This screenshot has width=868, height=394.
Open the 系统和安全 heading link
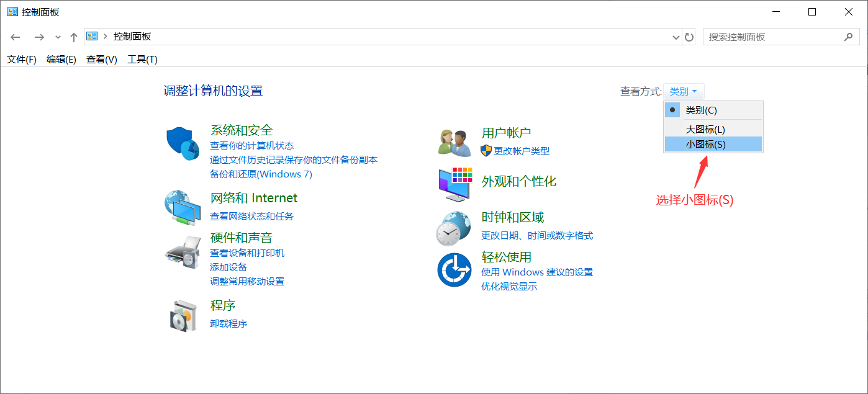pyautogui.click(x=242, y=130)
